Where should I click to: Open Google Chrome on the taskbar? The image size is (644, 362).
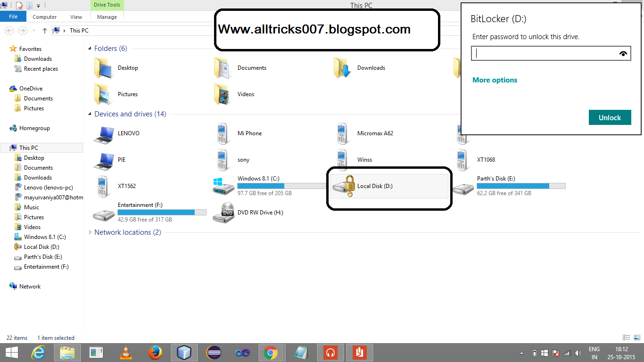click(x=271, y=352)
